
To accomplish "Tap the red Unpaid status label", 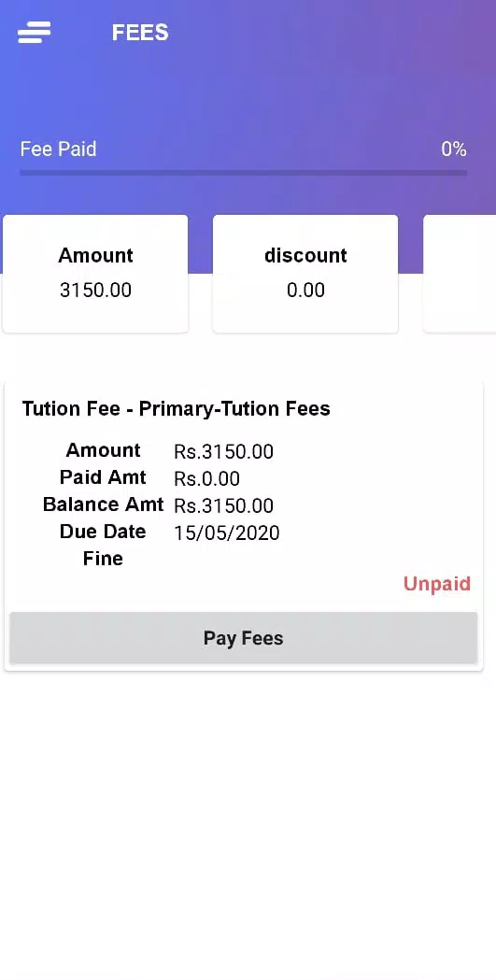I will click(436, 584).
